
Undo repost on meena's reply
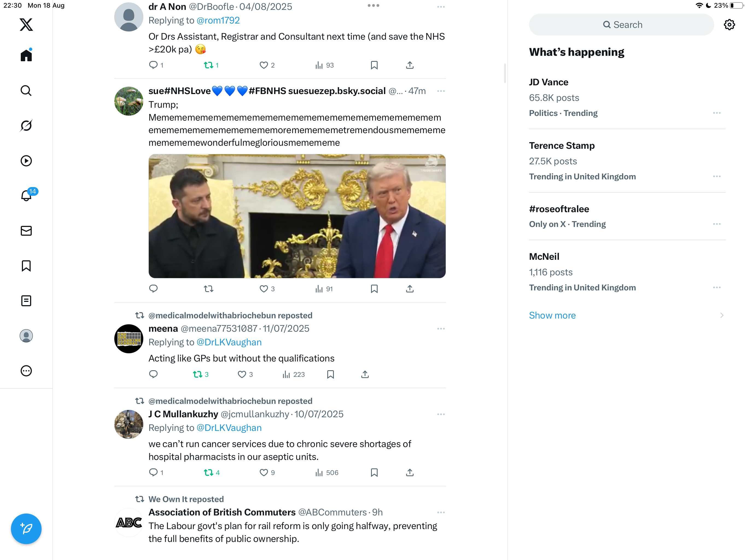201,374
